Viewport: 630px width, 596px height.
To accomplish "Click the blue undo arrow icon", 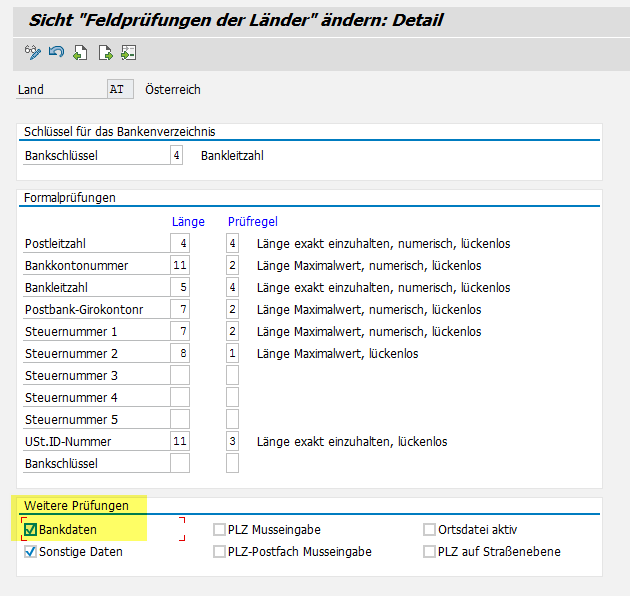I will click(56, 52).
